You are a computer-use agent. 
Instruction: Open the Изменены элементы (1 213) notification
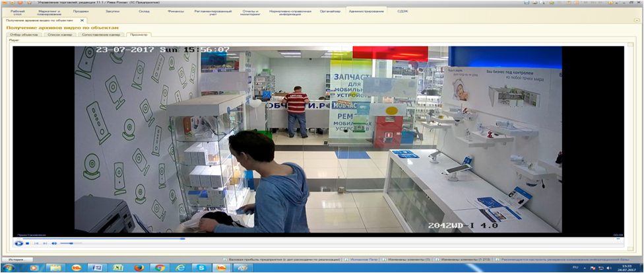463,260
